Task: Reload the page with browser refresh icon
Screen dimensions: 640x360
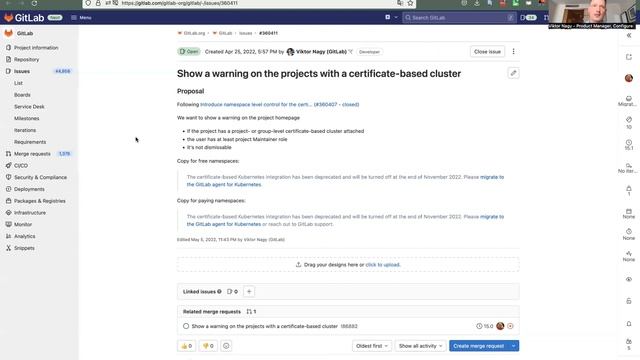Action: point(34,3)
